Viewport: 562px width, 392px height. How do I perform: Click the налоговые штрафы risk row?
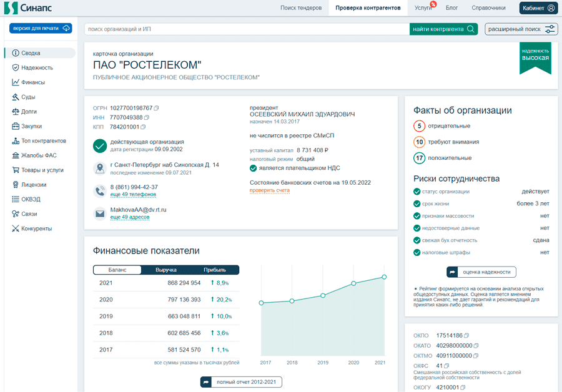(x=481, y=253)
